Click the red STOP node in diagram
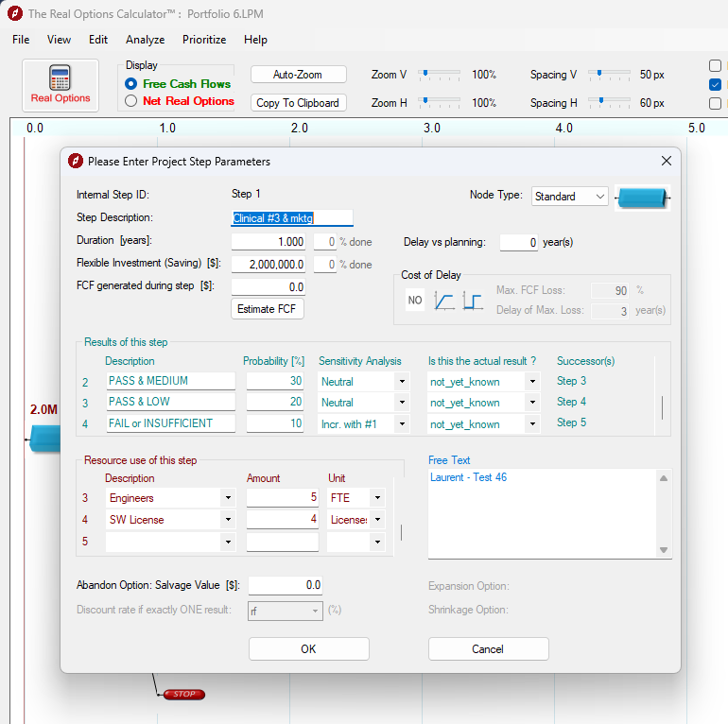 coord(183,695)
